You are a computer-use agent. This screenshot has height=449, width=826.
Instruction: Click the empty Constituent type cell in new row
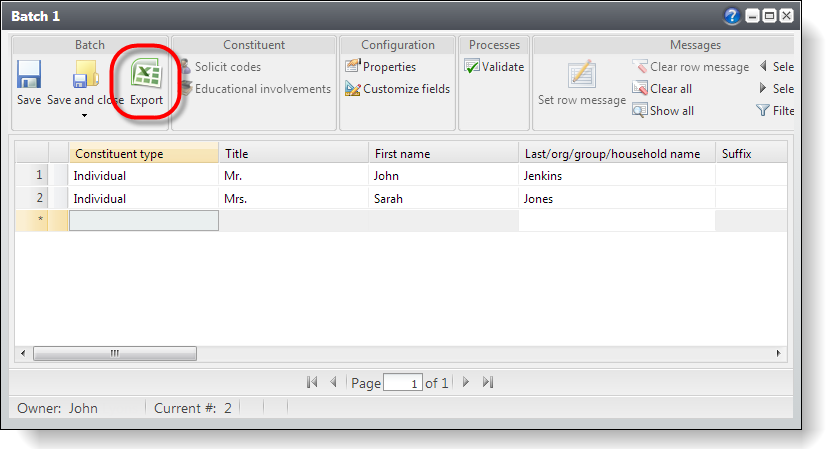[143, 221]
